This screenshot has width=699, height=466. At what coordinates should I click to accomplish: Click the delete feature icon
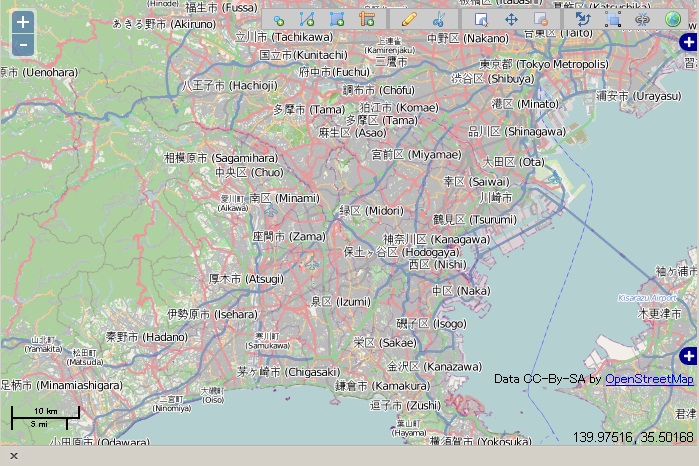[540, 19]
